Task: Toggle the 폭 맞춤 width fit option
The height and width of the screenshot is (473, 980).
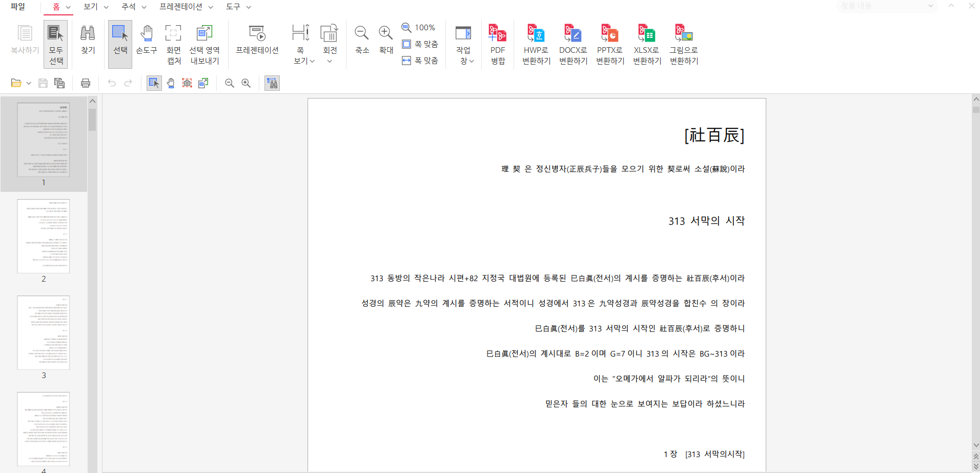Action: pyautogui.click(x=420, y=61)
